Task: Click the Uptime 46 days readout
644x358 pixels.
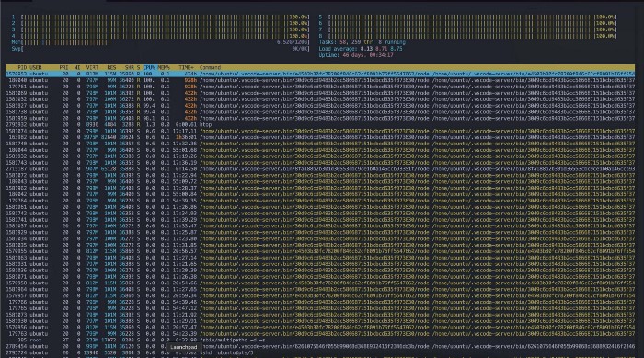Action: [356, 55]
